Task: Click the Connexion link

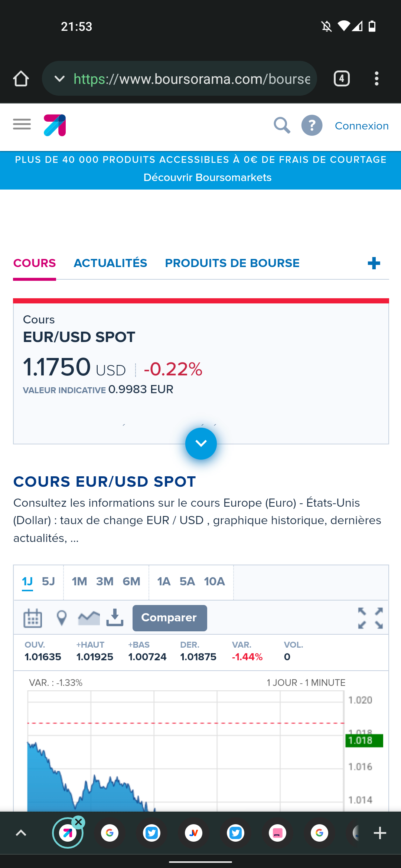Action: point(362,126)
